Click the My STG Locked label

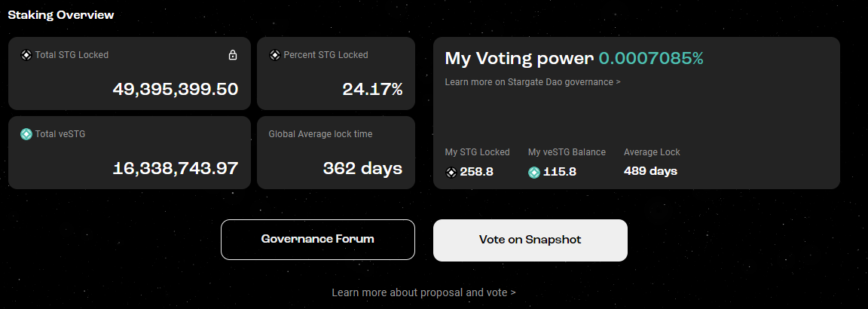click(477, 152)
